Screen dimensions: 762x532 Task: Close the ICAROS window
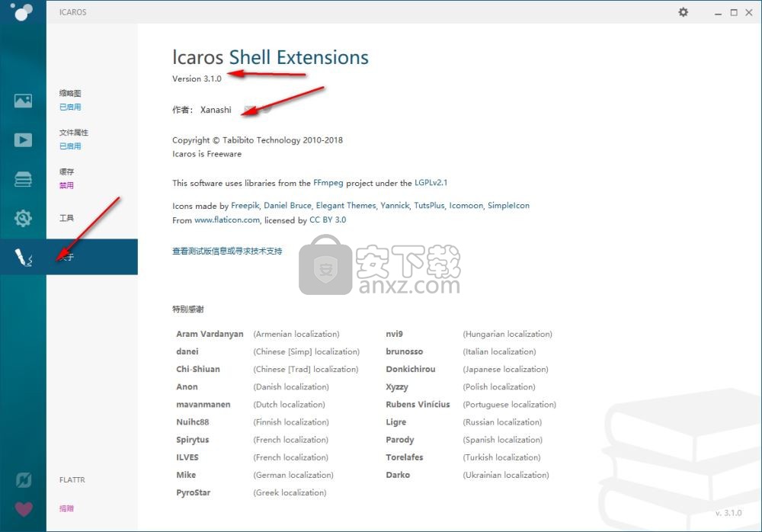tap(749, 13)
